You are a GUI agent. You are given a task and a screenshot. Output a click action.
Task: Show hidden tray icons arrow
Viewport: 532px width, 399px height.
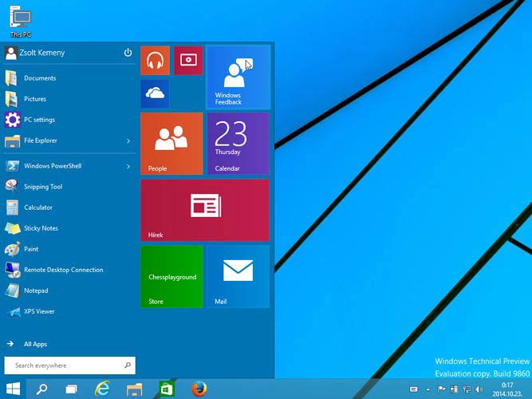click(x=428, y=389)
